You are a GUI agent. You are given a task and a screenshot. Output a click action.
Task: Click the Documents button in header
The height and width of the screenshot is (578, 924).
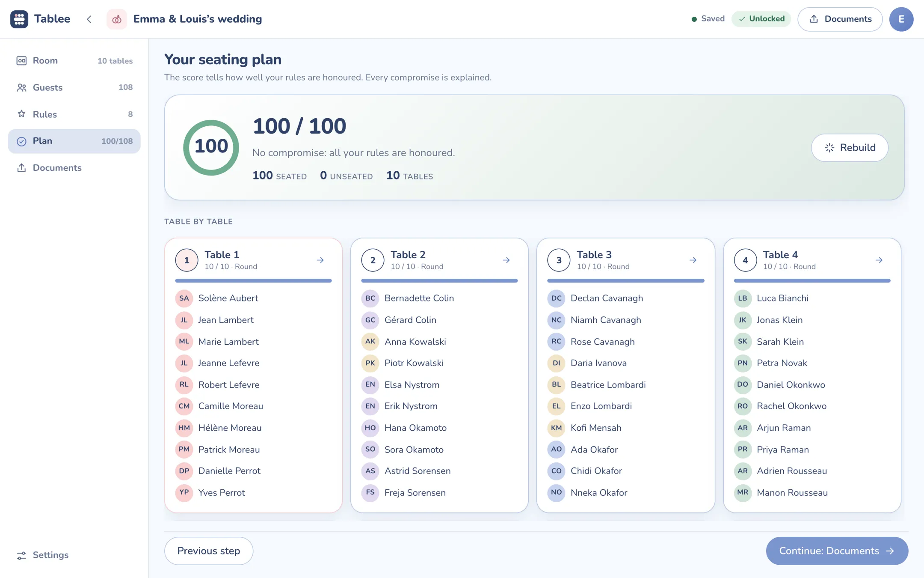840,19
